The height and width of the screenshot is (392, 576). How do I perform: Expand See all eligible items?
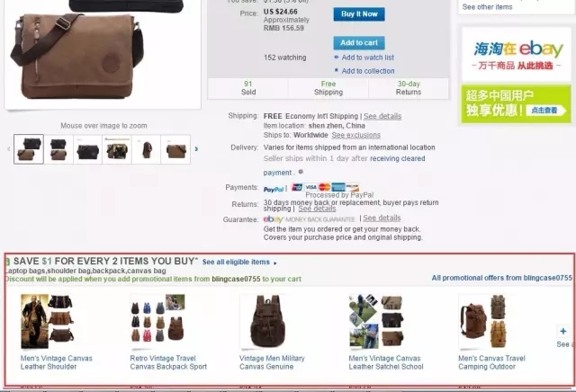point(239,262)
